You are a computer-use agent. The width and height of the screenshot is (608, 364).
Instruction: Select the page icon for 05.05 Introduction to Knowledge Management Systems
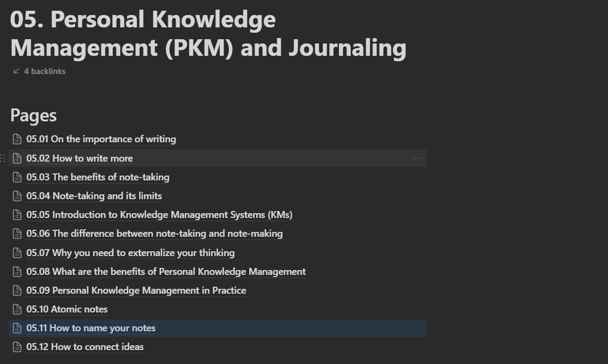point(18,215)
